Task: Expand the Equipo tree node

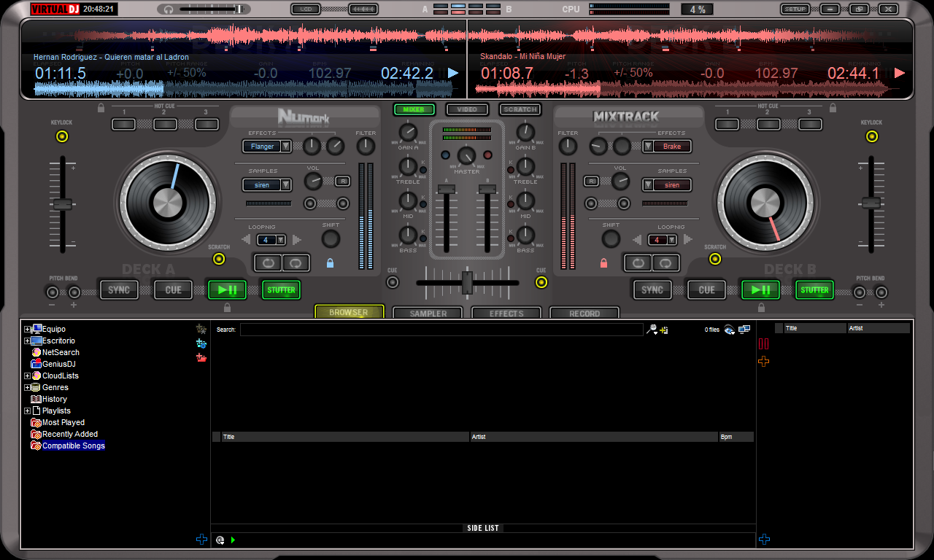Action: [27, 329]
